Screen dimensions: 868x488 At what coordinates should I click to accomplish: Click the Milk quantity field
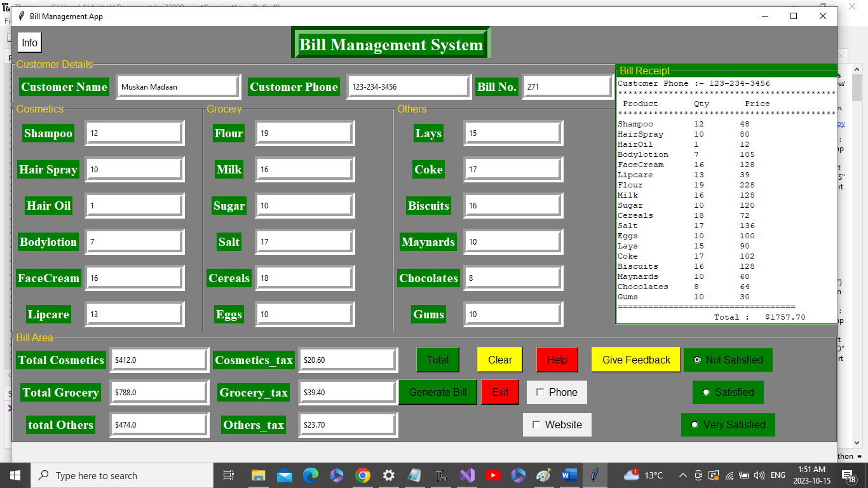pos(304,170)
